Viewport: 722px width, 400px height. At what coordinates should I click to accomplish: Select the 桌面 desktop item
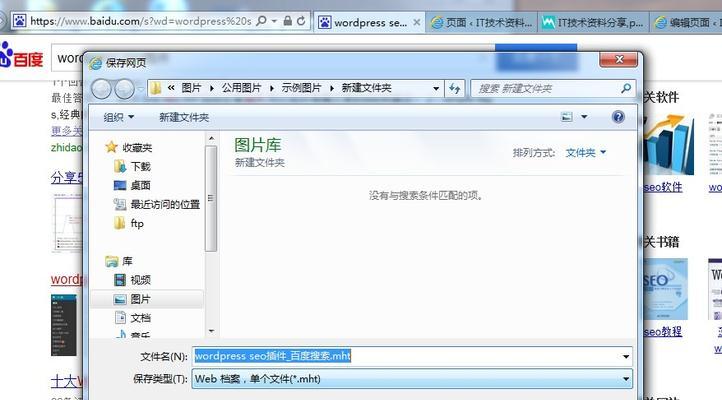tap(132, 185)
